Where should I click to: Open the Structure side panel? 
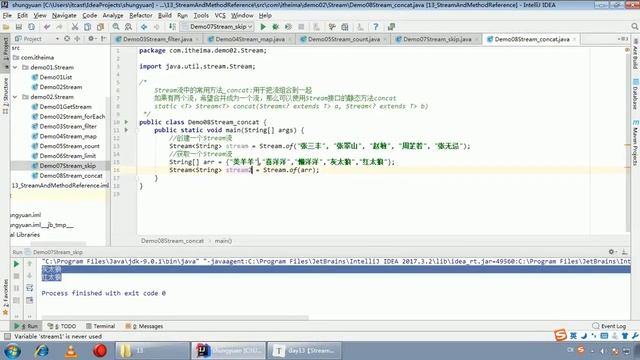[x=5, y=96]
